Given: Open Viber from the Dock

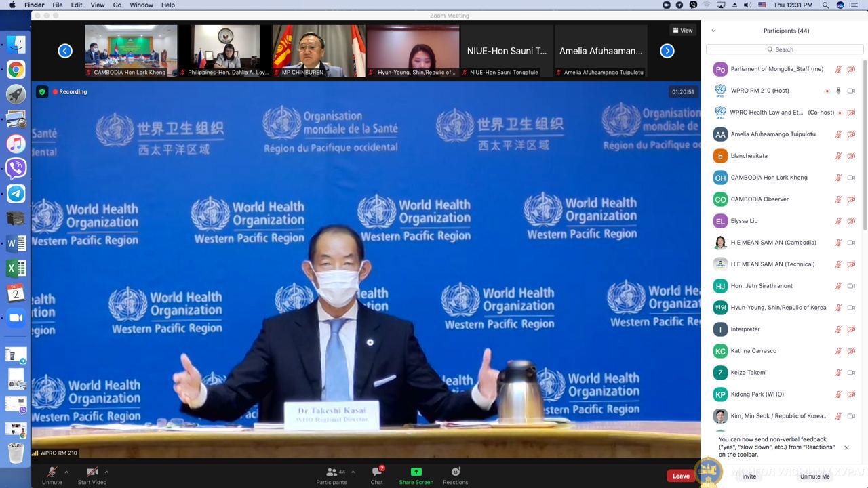Looking at the screenshot, I should coord(16,168).
